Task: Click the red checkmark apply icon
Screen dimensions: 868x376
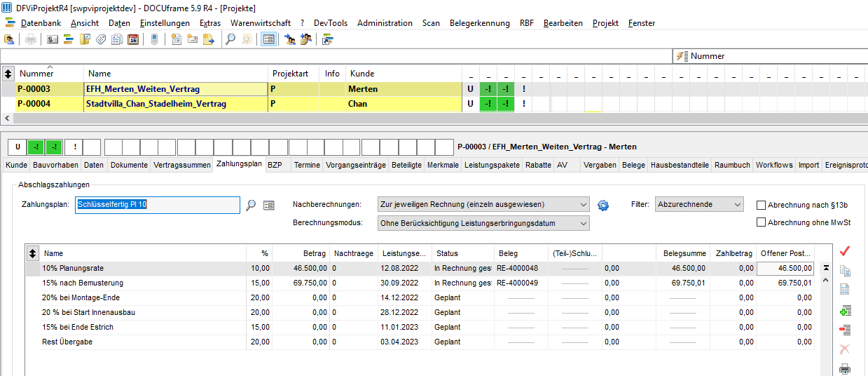Action: point(844,250)
